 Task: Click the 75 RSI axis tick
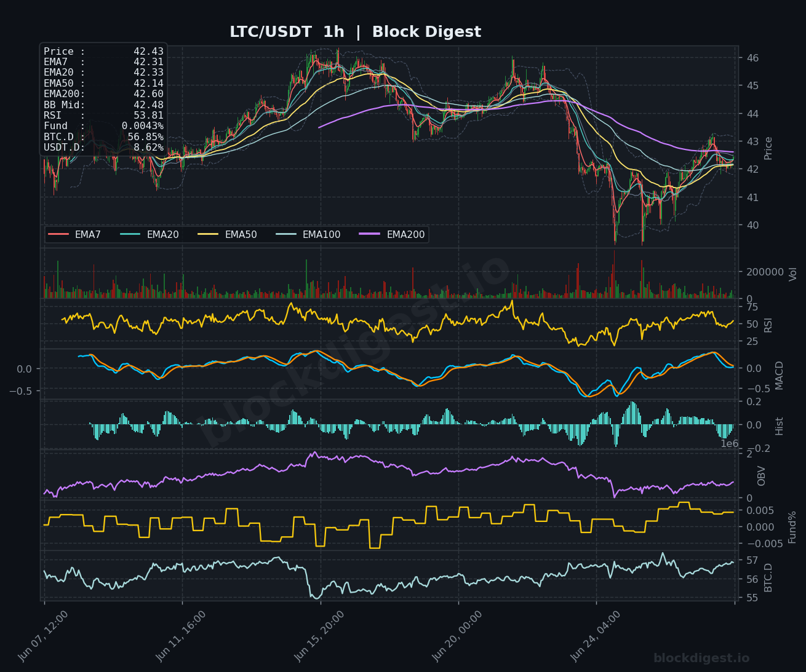[x=752, y=307]
